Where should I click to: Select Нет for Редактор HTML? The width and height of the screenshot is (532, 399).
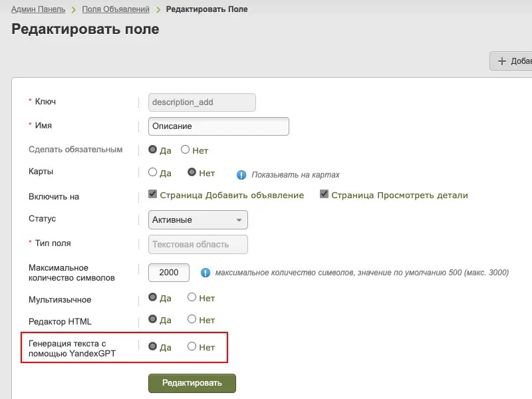(192, 320)
